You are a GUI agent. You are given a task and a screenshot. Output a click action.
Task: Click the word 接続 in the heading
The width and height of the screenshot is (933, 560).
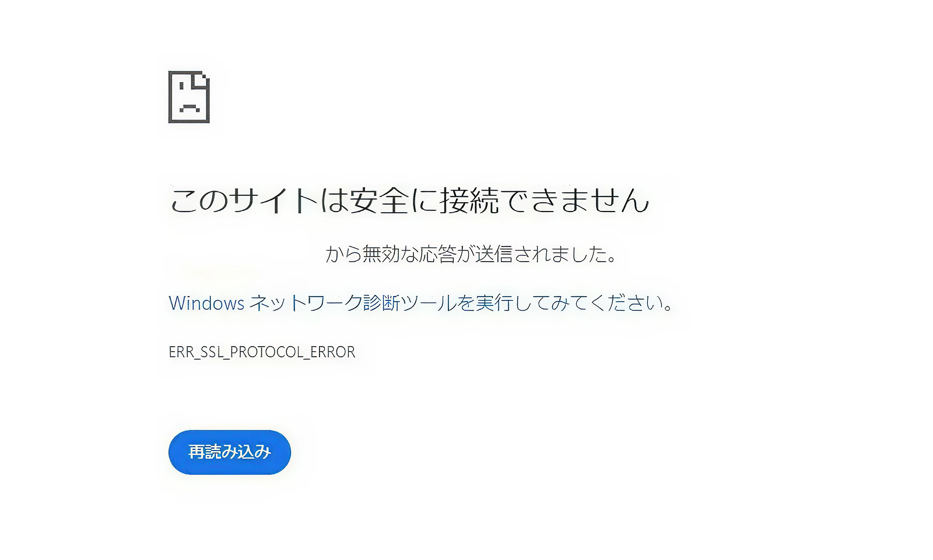[469, 200]
